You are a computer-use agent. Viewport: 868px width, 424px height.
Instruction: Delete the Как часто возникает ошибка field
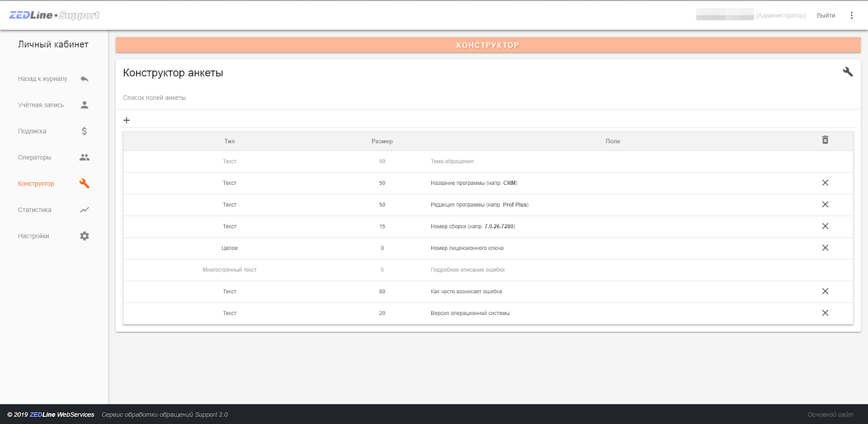825,291
